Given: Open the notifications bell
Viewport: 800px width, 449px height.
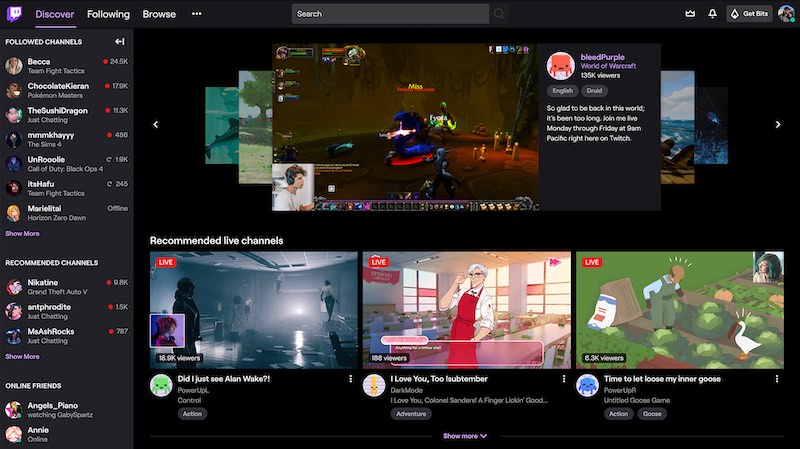Looking at the screenshot, I should click(x=712, y=14).
